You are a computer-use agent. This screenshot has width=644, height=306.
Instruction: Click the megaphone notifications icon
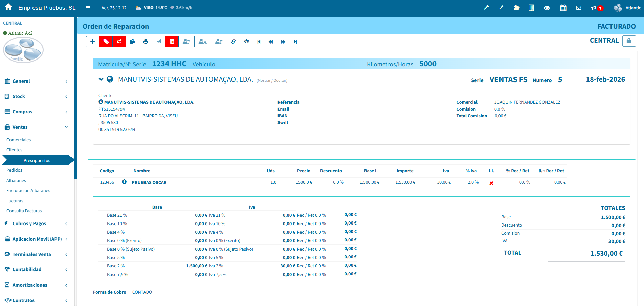point(594,8)
